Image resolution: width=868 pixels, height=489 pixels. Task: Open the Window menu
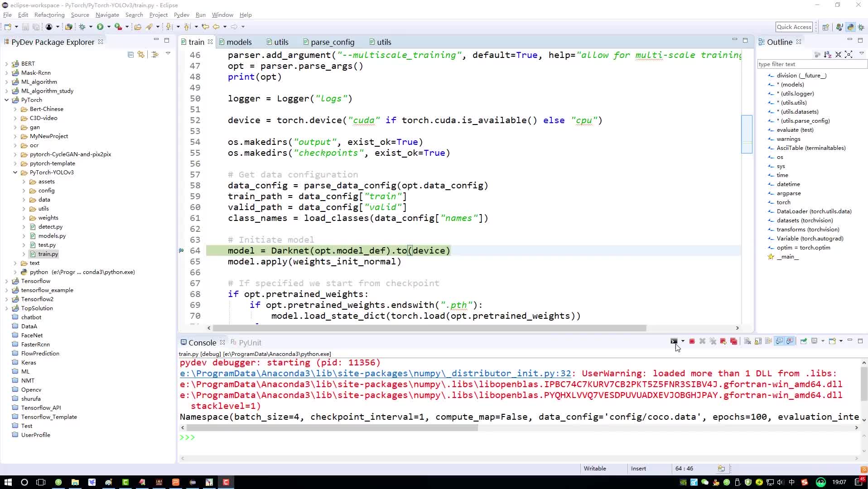pos(222,15)
